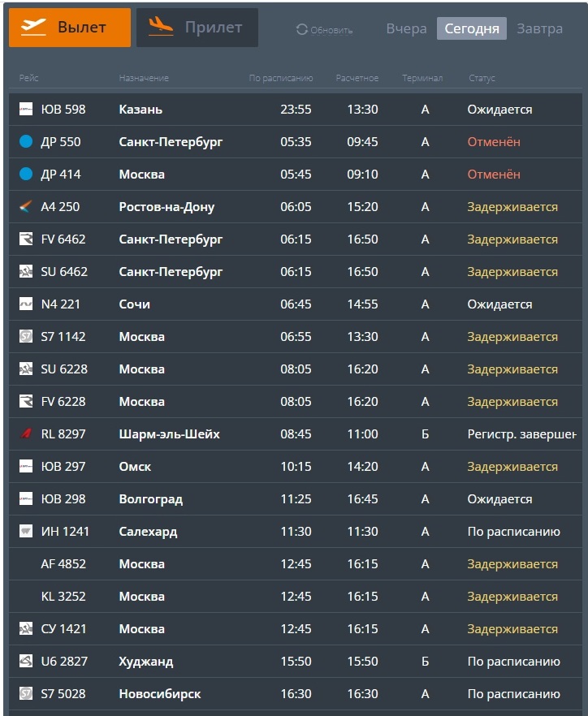This screenshot has height=716, width=588.
Task: Open the S7 5028 Новосибирск flight row
Action: pos(295,693)
